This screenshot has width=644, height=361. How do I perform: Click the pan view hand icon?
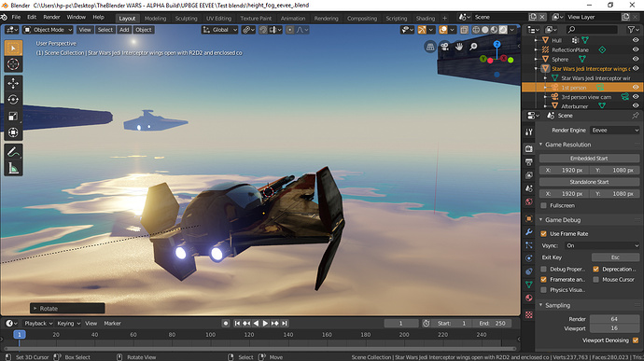(x=459, y=47)
